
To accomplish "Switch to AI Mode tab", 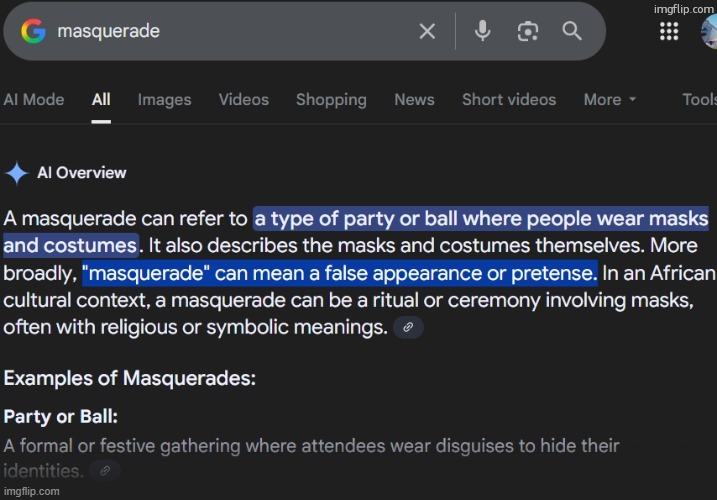I will coord(34,99).
